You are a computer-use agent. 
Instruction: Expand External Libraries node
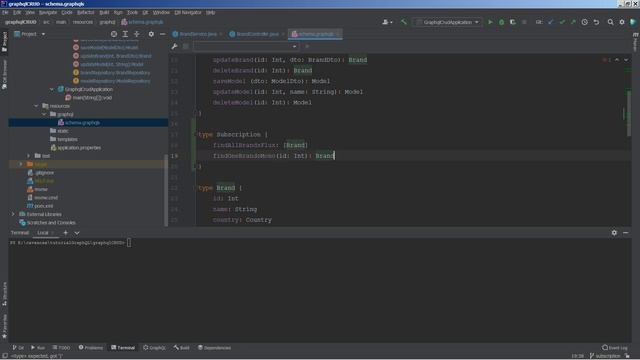13,214
